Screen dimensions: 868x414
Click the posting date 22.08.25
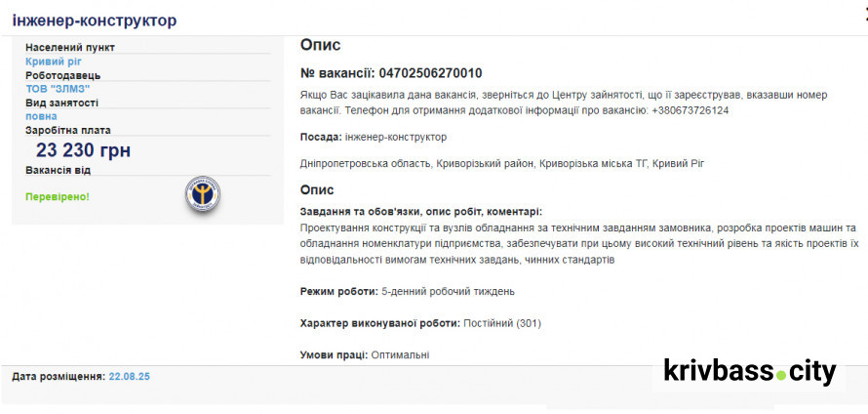pyautogui.click(x=130, y=376)
